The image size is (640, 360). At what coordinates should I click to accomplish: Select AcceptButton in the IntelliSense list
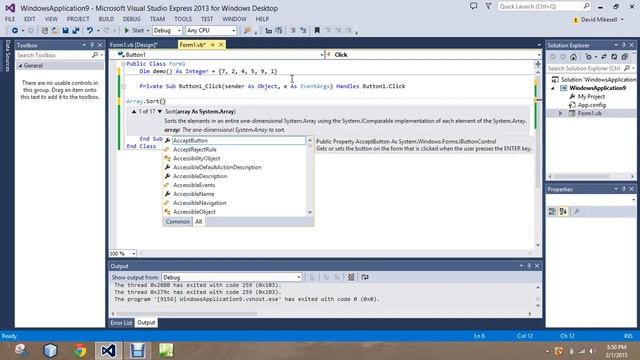coord(238,140)
